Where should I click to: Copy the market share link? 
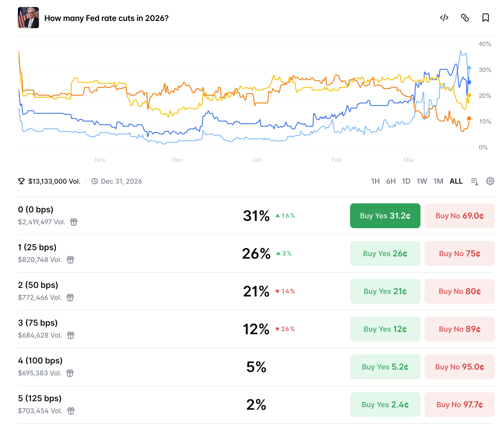(465, 18)
